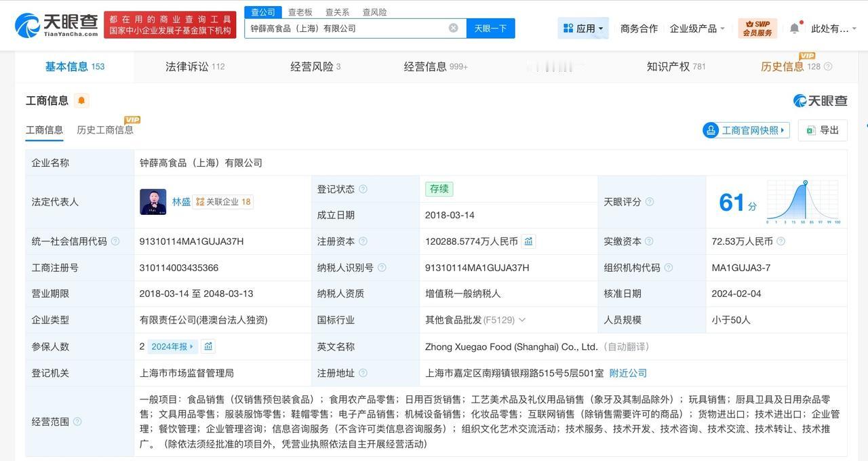This screenshot has height=461, width=868.
Task: Select 基本信息 153 tab
Action: (x=75, y=66)
